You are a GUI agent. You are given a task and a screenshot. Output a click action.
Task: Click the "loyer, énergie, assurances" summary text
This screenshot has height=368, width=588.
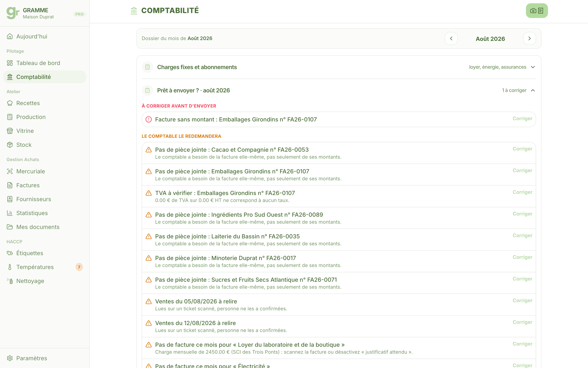(x=498, y=67)
